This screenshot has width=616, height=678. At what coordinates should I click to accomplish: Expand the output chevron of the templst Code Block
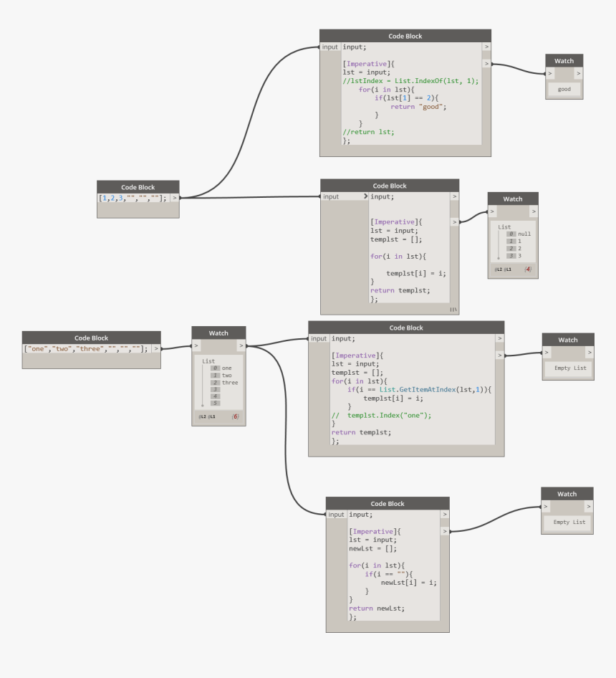tap(455, 222)
